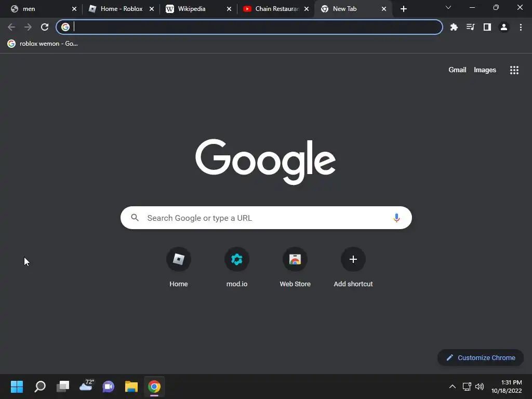532x399 pixels.
Task: Open Task View on the taskbar
Action: tap(63, 387)
